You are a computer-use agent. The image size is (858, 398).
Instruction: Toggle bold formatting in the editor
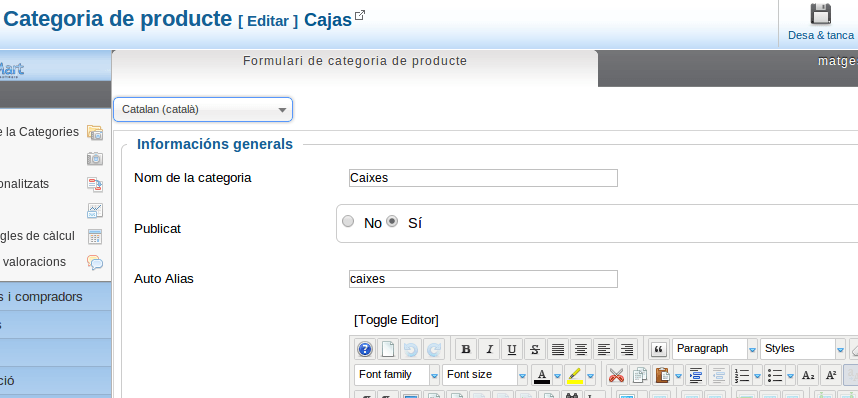click(x=466, y=349)
